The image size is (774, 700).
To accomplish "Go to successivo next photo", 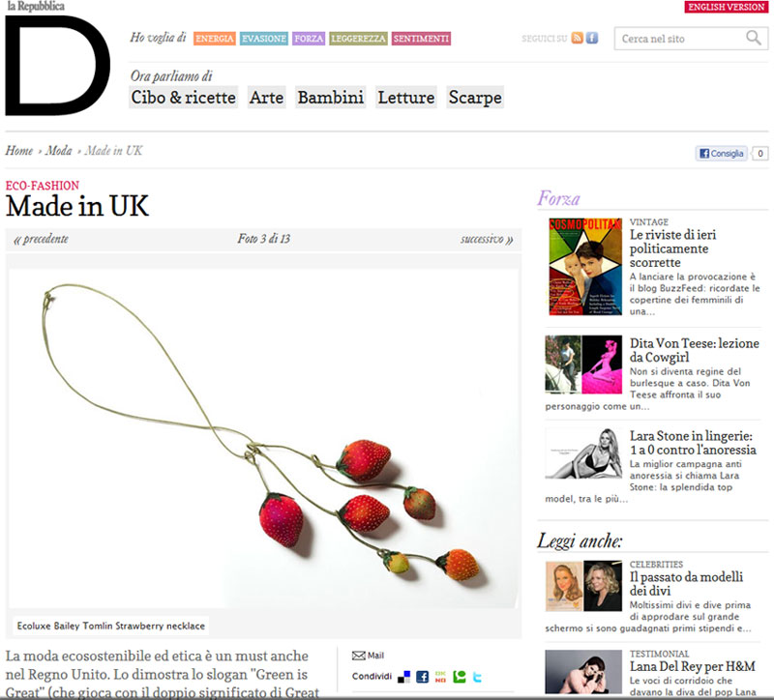I will pyautogui.click(x=487, y=239).
